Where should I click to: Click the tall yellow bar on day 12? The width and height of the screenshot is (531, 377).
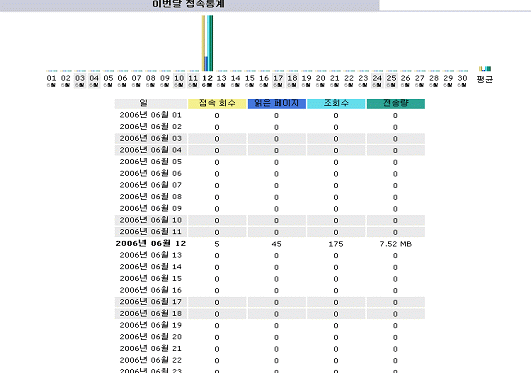tap(203, 43)
